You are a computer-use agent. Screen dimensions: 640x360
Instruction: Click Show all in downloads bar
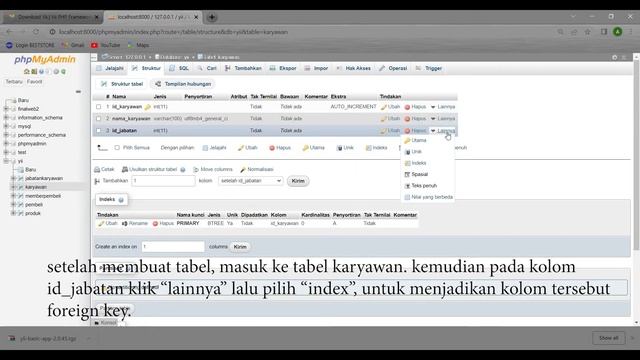609,338
